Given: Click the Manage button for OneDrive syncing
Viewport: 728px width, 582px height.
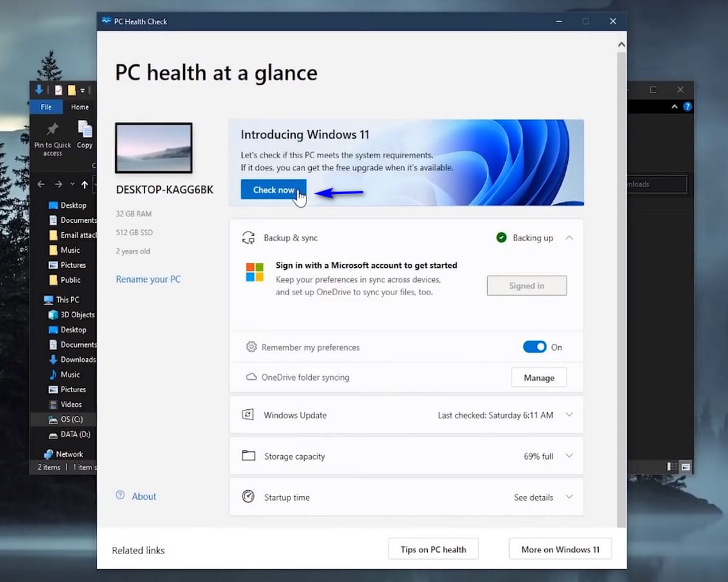Looking at the screenshot, I should click(539, 377).
